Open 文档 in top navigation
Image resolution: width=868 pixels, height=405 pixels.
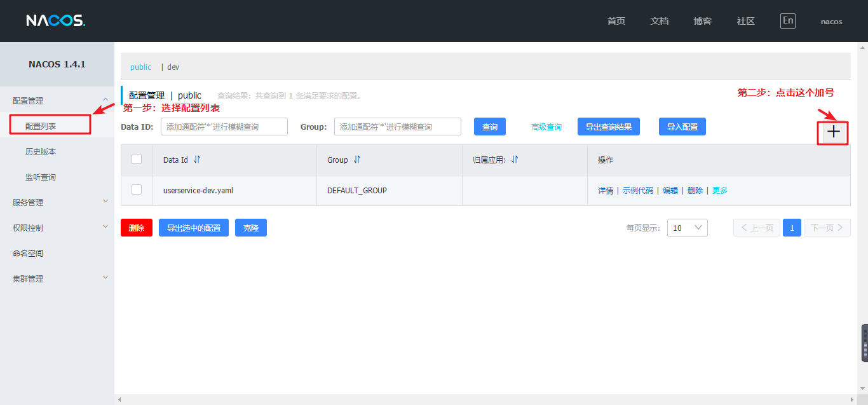[660, 21]
